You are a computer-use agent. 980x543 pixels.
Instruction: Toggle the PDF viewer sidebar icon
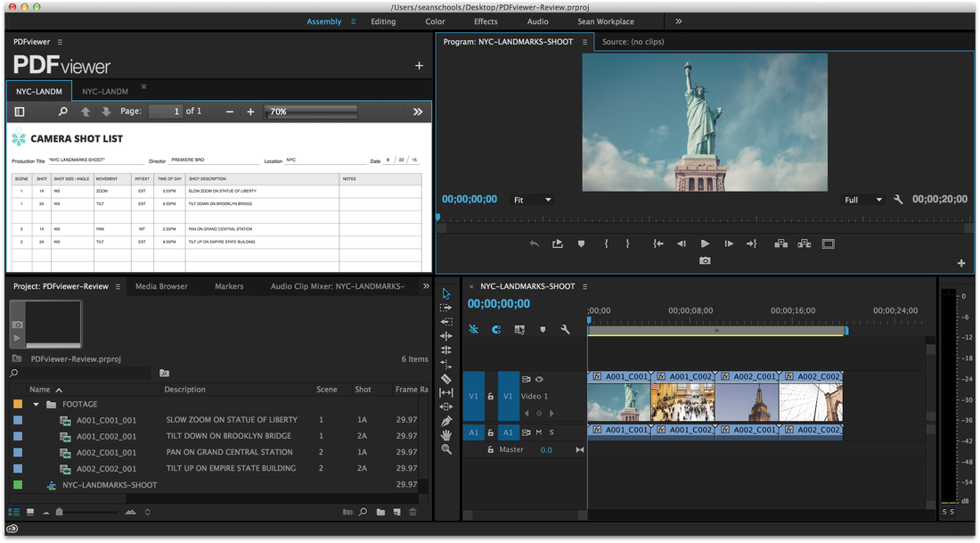click(20, 111)
